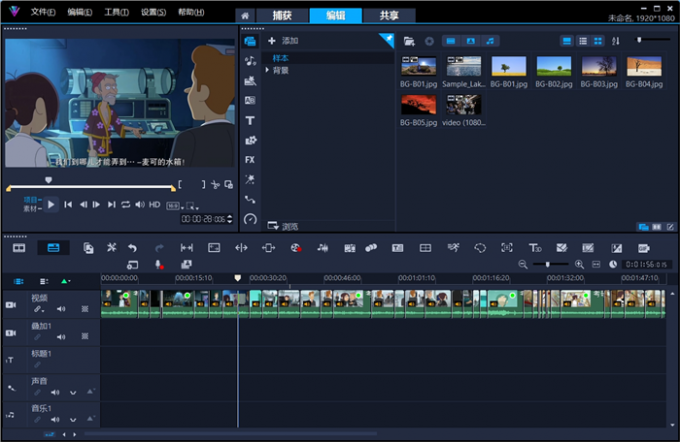Image resolution: width=680 pixels, height=442 pixels.
Task: Mute the 视频 track
Action: pyautogui.click(x=61, y=309)
